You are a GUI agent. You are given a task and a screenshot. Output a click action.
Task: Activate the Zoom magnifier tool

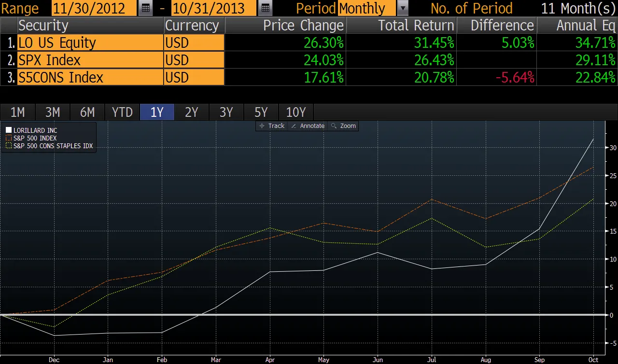343,126
